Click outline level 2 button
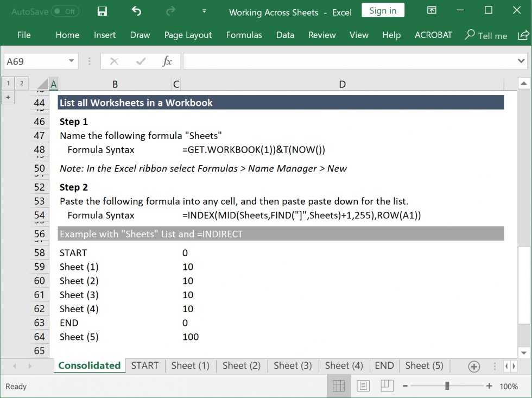This screenshot has height=398, width=532. point(21,83)
